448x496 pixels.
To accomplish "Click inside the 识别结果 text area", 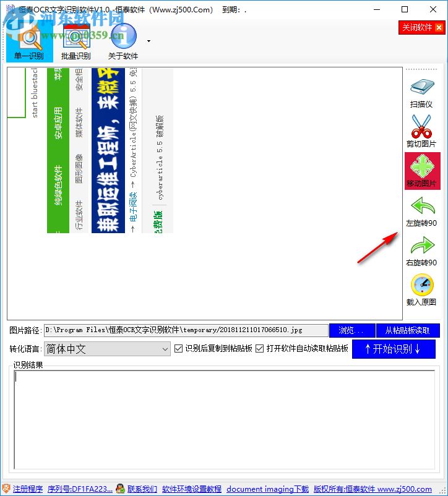I will (225, 420).
